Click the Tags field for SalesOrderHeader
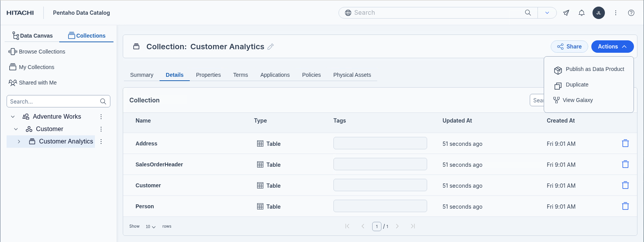This screenshot has width=644, height=242. tap(380, 164)
